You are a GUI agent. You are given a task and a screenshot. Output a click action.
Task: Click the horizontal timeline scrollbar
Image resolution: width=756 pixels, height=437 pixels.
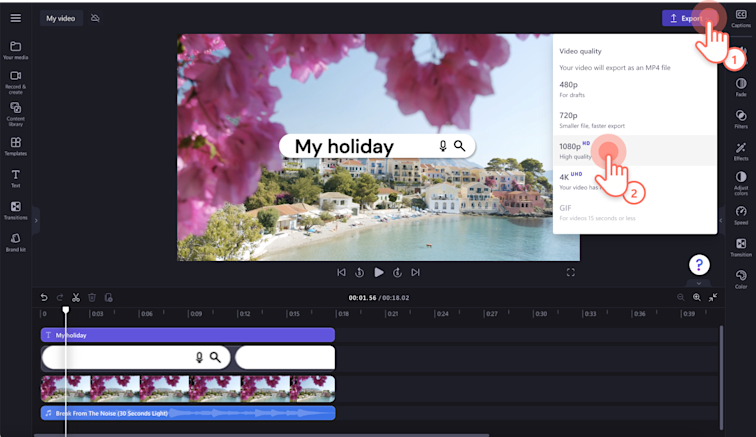click(x=261, y=435)
